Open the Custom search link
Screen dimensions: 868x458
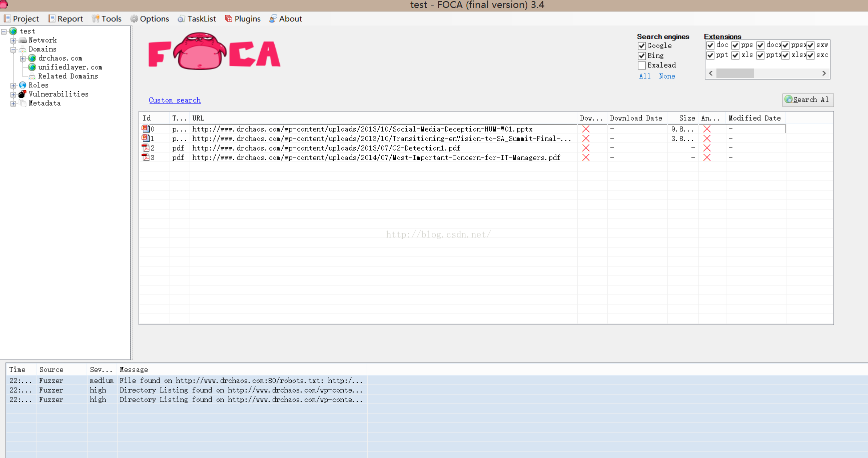pos(175,100)
